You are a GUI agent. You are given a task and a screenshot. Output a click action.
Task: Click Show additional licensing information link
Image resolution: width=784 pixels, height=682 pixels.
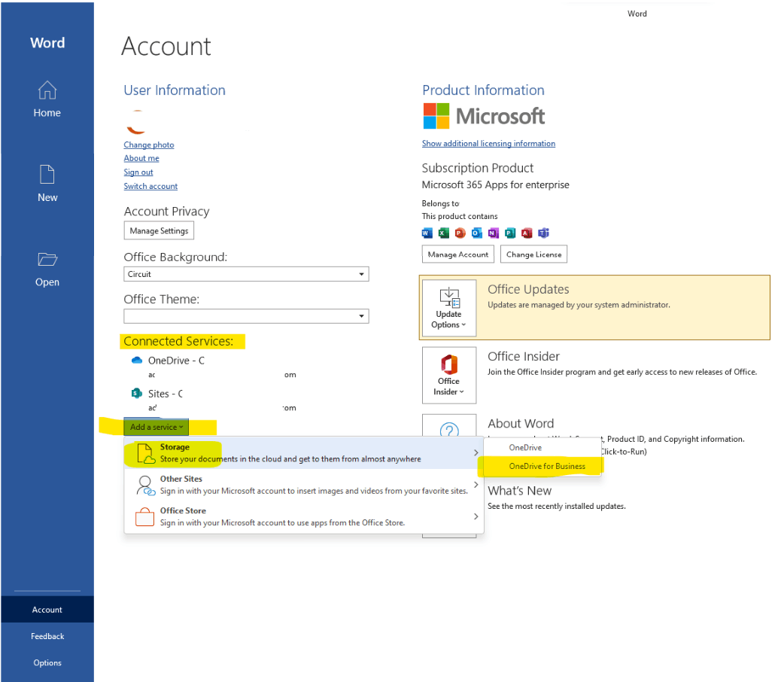click(x=489, y=143)
